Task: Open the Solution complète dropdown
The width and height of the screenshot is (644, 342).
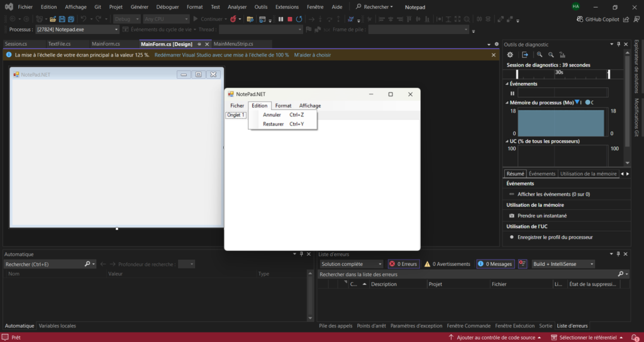Action: (351, 264)
